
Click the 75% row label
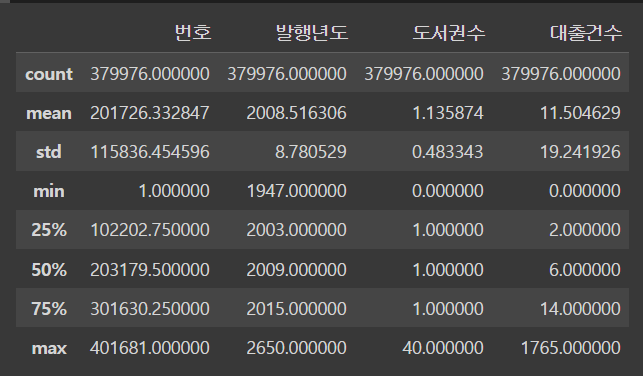pyautogui.click(x=49, y=309)
